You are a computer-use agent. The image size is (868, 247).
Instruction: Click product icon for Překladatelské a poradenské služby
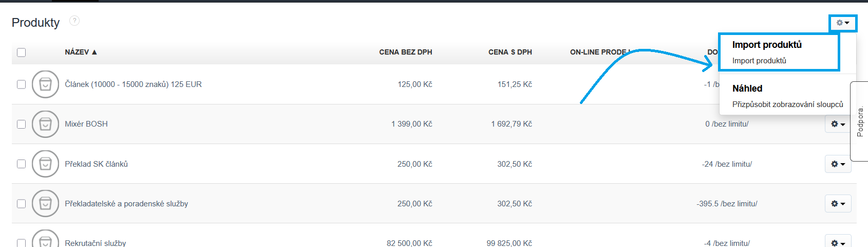coord(45,204)
